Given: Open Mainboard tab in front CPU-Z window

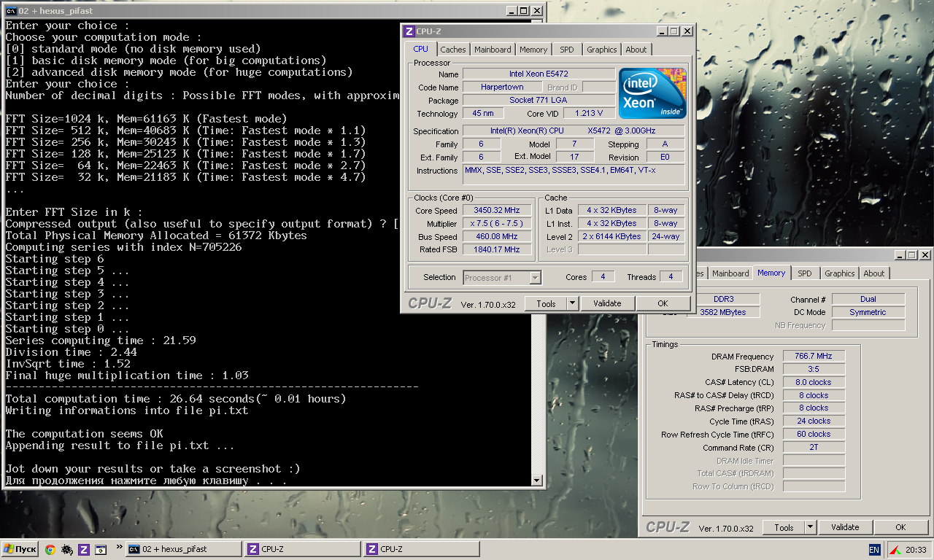Looking at the screenshot, I should 493,50.
